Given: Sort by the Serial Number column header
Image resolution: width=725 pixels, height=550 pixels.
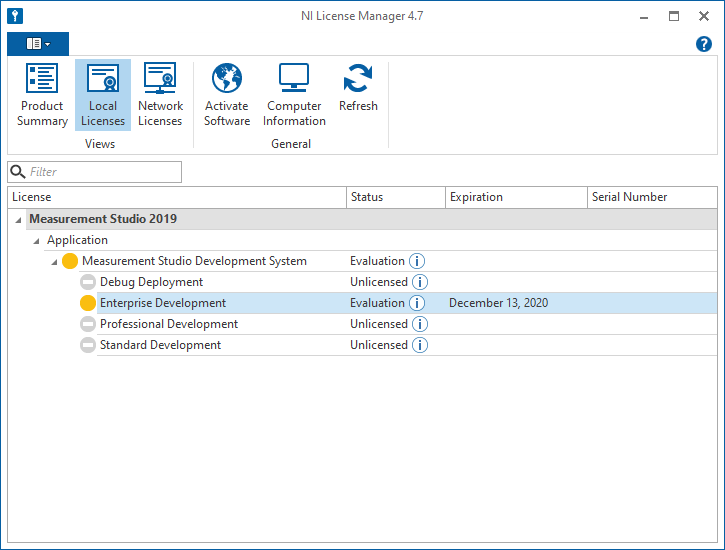Looking at the screenshot, I should [652, 197].
